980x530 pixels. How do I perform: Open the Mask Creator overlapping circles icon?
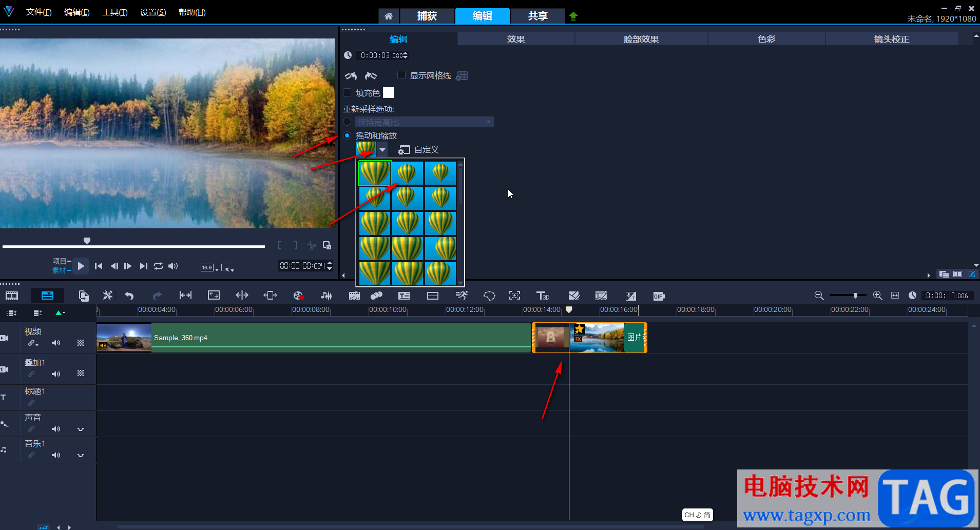click(x=376, y=296)
